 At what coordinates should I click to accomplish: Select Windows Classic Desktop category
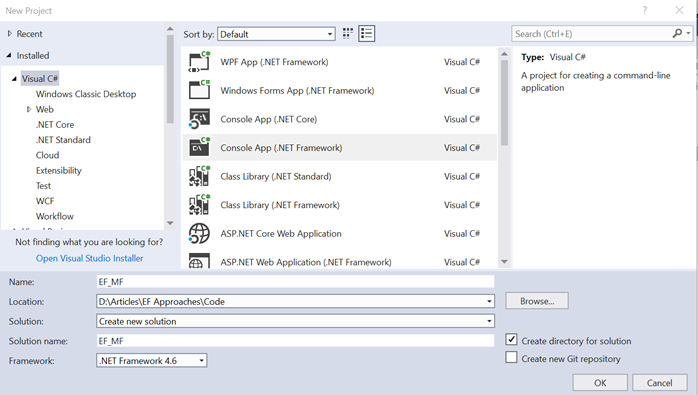[86, 94]
